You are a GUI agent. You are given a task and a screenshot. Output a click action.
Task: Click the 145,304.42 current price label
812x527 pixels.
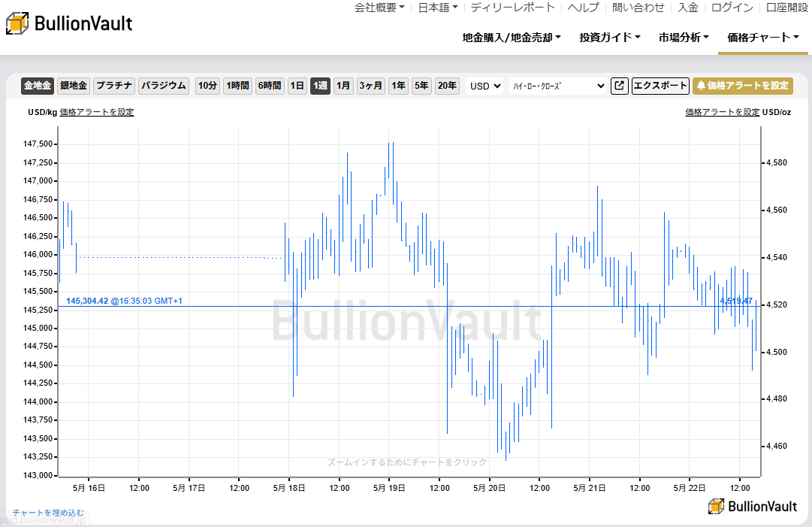pyautogui.click(x=87, y=301)
